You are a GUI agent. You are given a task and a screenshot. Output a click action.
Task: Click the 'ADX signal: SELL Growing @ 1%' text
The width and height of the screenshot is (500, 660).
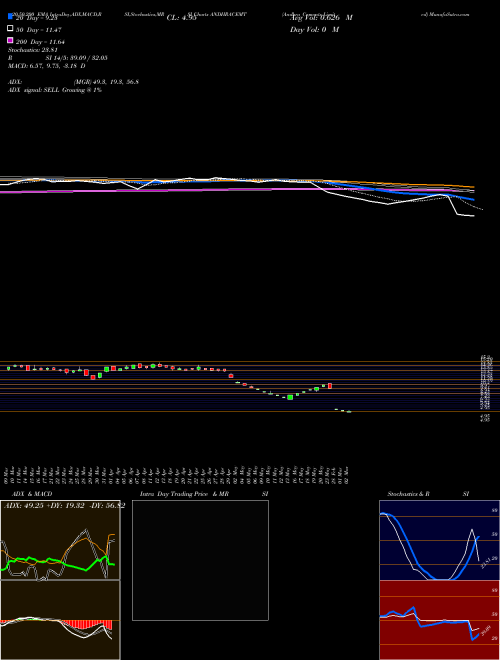55,90
